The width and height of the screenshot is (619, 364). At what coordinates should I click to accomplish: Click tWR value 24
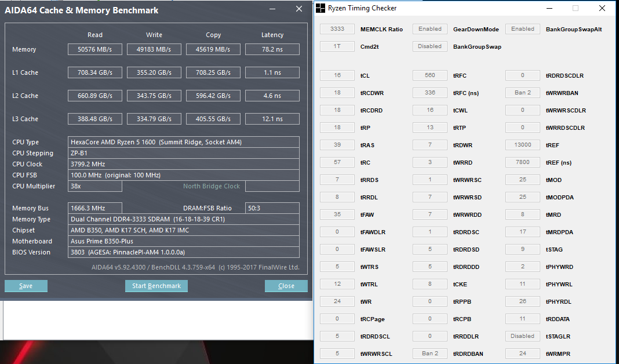coord(337,301)
